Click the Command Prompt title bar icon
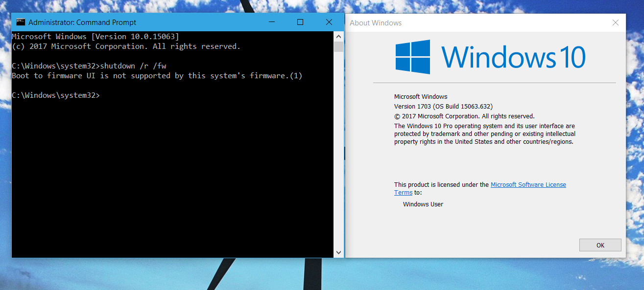Viewport: 644px width, 290px height. [x=21, y=22]
